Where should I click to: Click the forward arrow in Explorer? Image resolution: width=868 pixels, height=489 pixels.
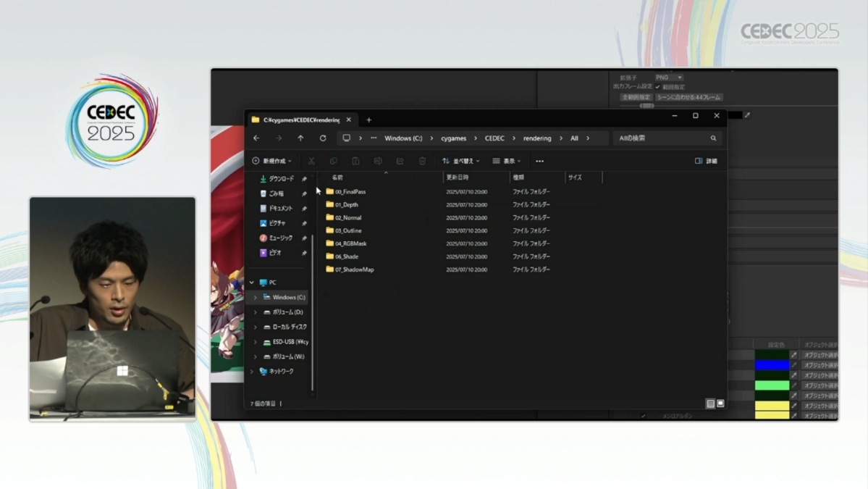pos(279,138)
